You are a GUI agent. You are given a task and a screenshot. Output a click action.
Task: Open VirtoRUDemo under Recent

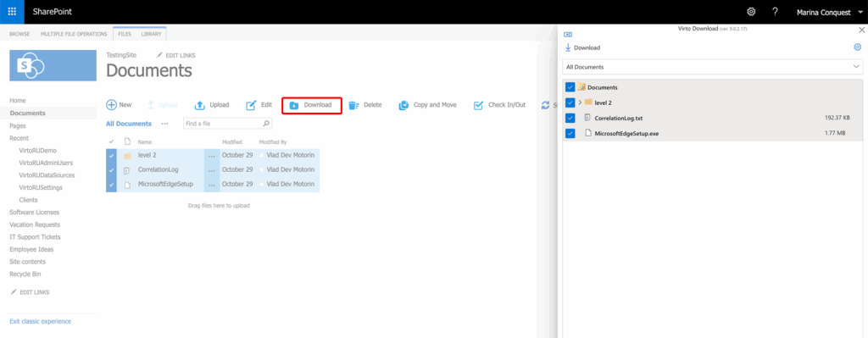(37, 151)
